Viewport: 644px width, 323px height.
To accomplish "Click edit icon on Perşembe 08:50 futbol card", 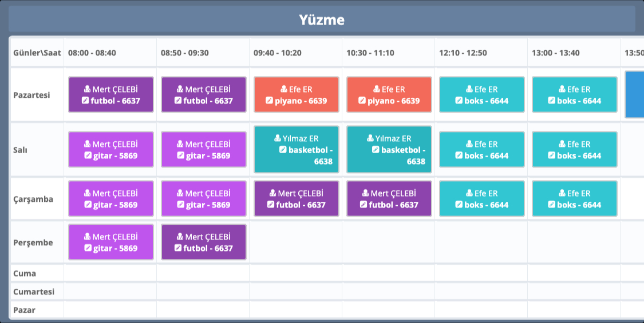I will pos(179,248).
